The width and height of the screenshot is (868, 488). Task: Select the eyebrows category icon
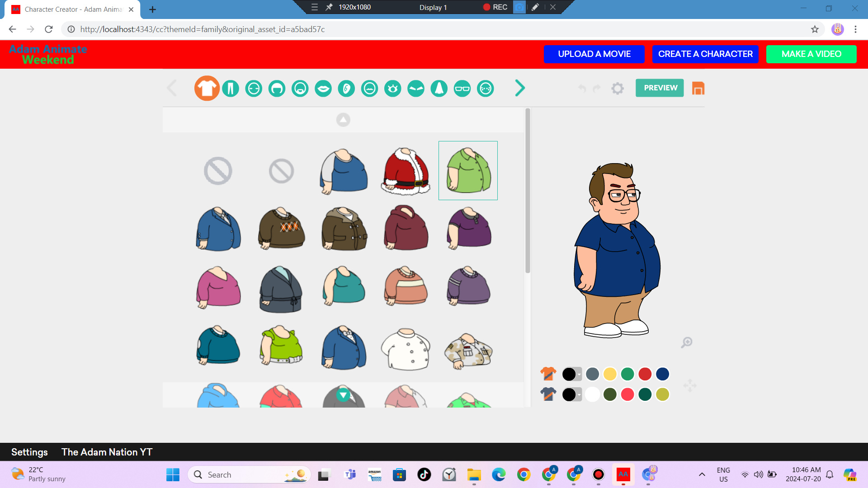click(x=416, y=89)
